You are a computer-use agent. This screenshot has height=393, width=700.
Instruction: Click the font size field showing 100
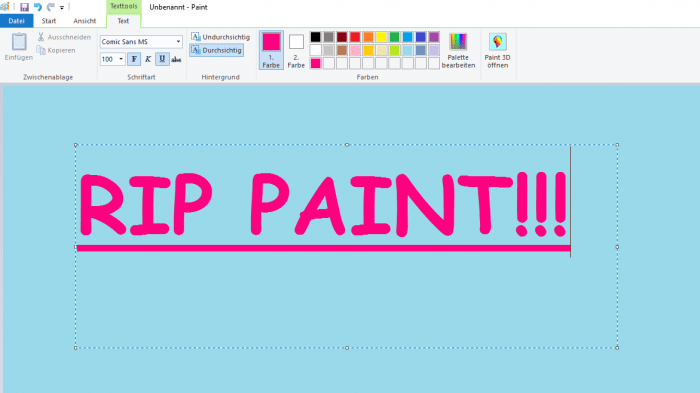(x=108, y=59)
